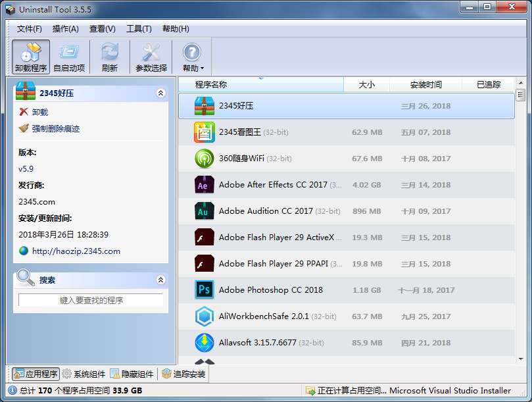
Task: Click the scrollbar up arrow
Action: click(x=521, y=83)
